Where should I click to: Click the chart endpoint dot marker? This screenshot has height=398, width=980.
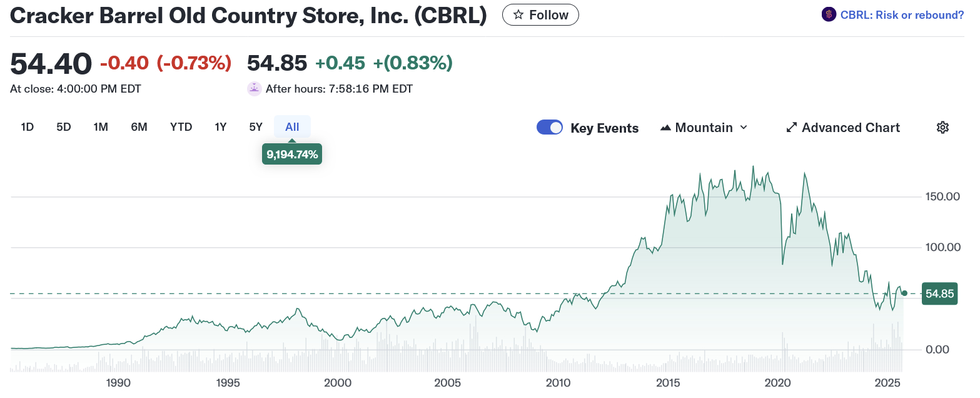(904, 293)
